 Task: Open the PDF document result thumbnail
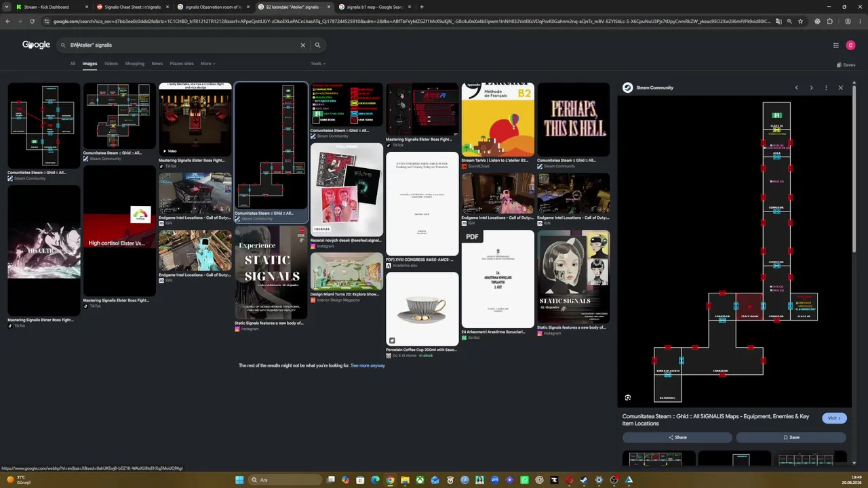498,279
